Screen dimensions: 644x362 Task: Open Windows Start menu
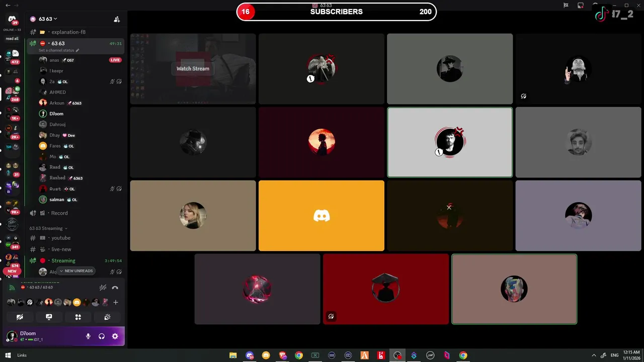(8, 355)
